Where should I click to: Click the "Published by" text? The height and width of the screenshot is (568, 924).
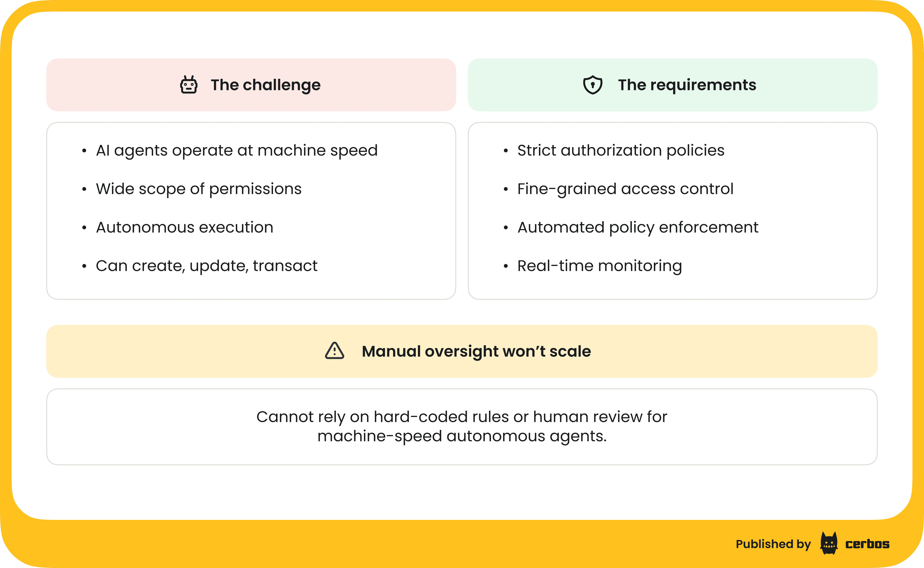[x=773, y=544]
